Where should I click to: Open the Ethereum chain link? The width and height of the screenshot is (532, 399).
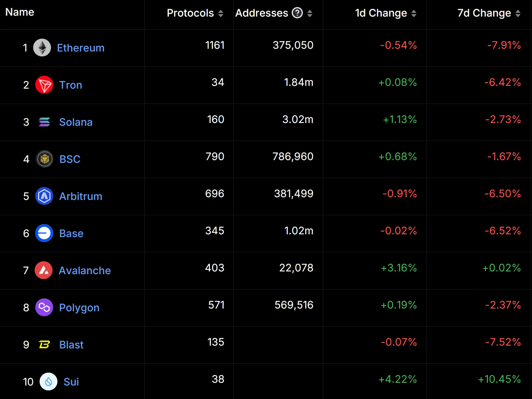(x=81, y=48)
